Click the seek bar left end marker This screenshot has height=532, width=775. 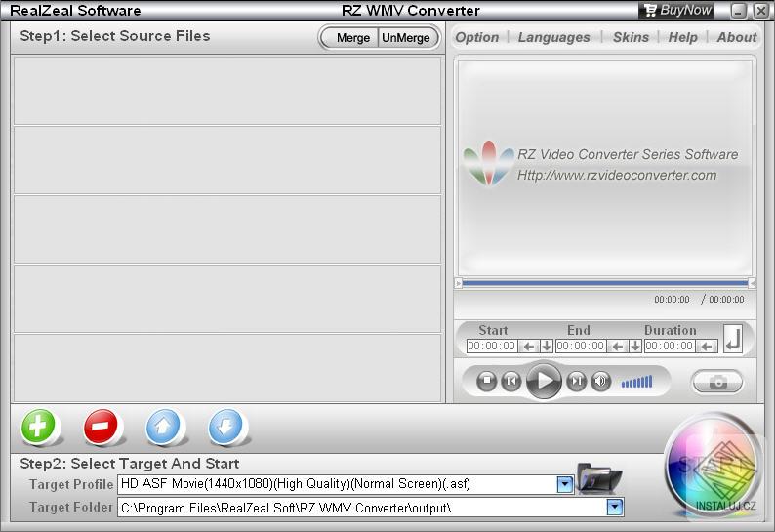pyautogui.click(x=458, y=283)
